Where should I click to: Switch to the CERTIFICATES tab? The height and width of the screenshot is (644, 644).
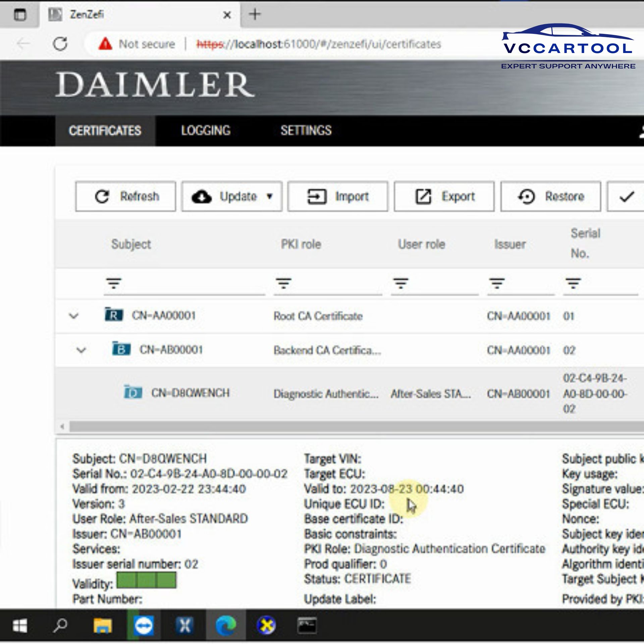[105, 130]
